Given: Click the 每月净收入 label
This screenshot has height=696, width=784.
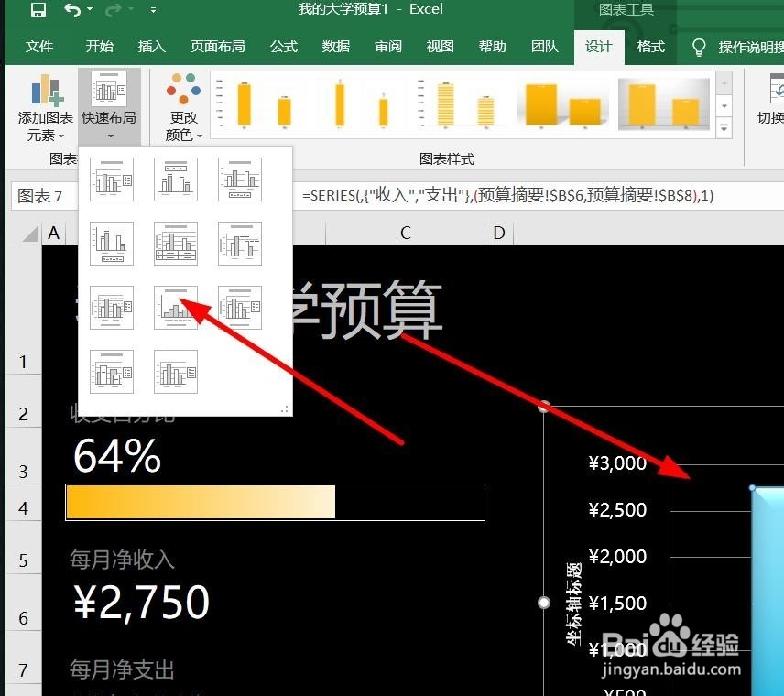Looking at the screenshot, I should pyautogui.click(x=122, y=560).
